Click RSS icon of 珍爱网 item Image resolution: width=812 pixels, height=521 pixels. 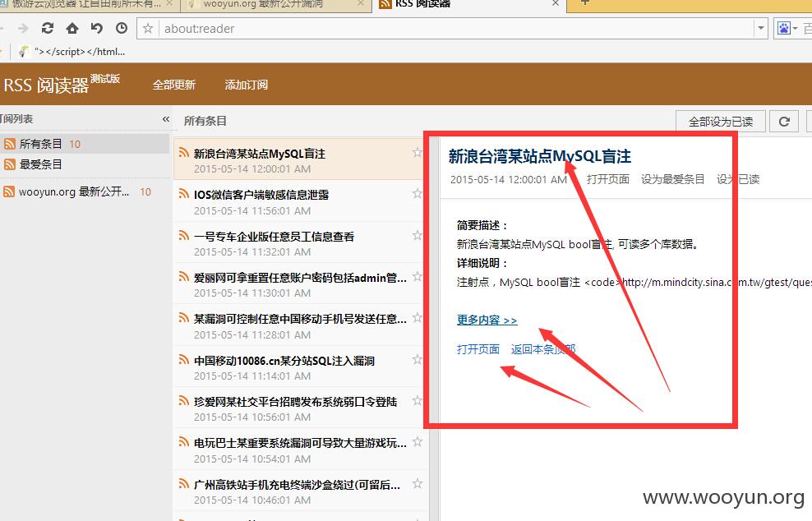coord(184,400)
